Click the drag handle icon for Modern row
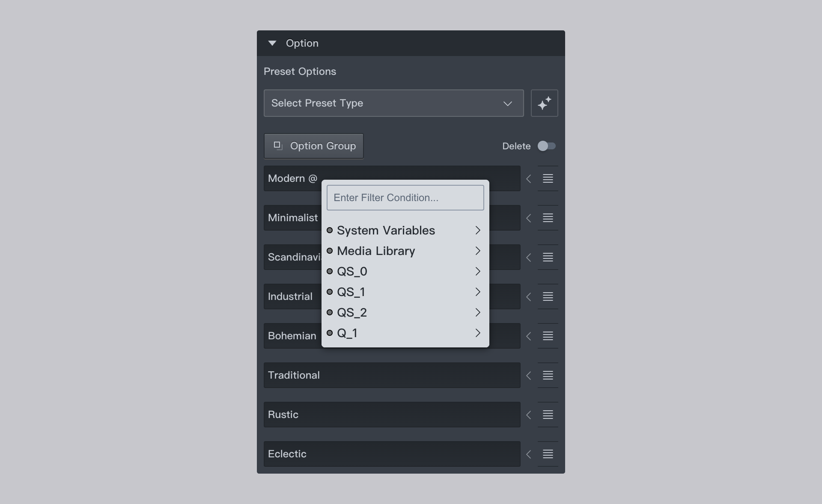Screen dimensions: 822x504 pos(548,178)
